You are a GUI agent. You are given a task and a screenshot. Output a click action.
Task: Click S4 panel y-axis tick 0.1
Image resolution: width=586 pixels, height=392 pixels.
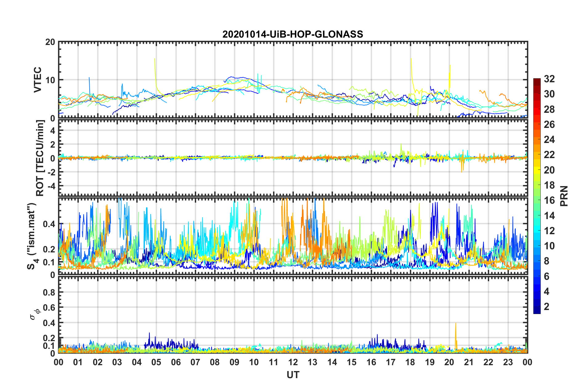click(x=49, y=262)
